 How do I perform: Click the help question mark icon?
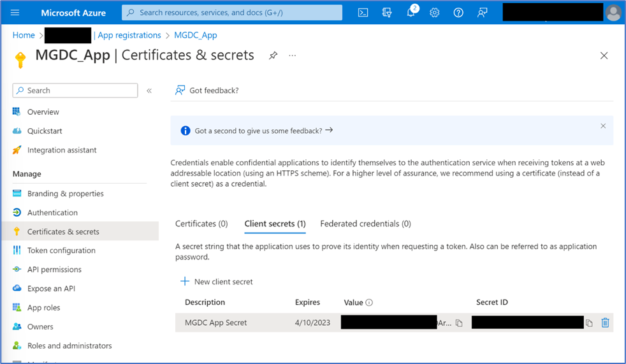(458, 13)
